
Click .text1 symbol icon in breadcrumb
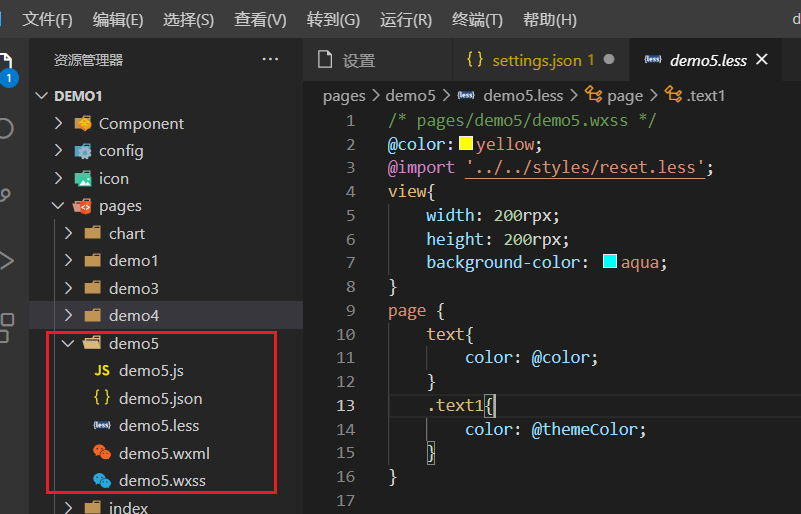673,94
